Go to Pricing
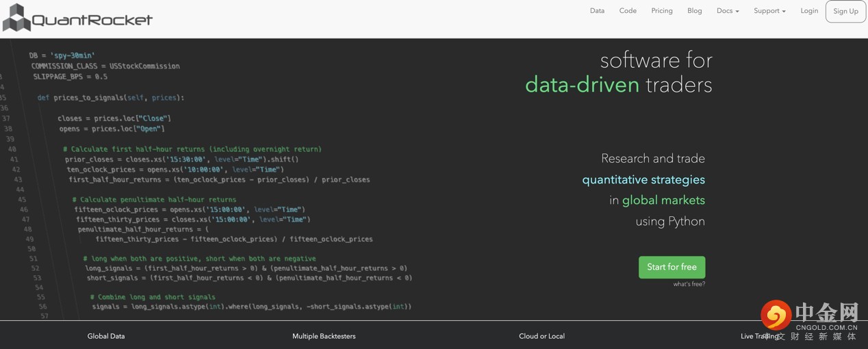The width and height of the screenshot is (868, 349). tap(662, 11)
